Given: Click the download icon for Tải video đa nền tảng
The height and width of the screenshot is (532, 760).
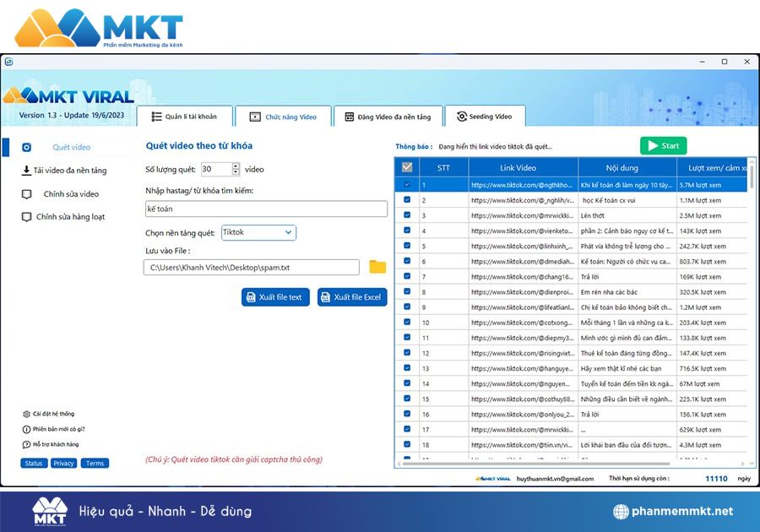Looking at the screenshot, I should [x=26, y=171].
